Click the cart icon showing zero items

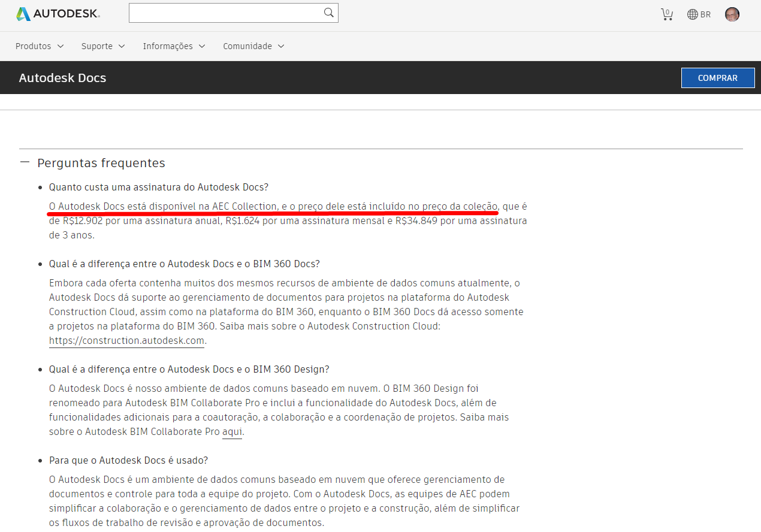(x=667, y=14)
